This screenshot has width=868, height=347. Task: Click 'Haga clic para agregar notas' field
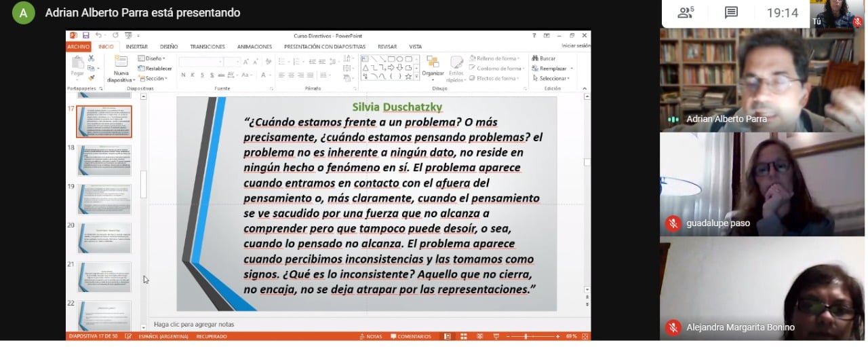pos(194,324)
